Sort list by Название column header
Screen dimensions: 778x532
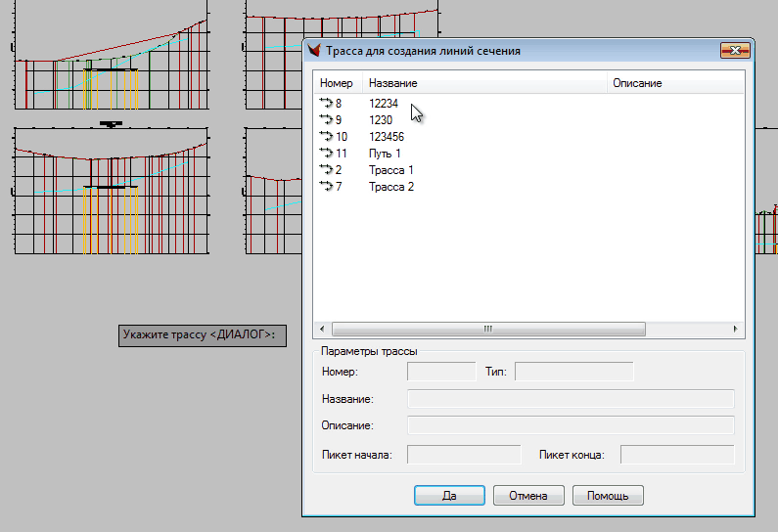pyautogui.click(x=484, y=83)
